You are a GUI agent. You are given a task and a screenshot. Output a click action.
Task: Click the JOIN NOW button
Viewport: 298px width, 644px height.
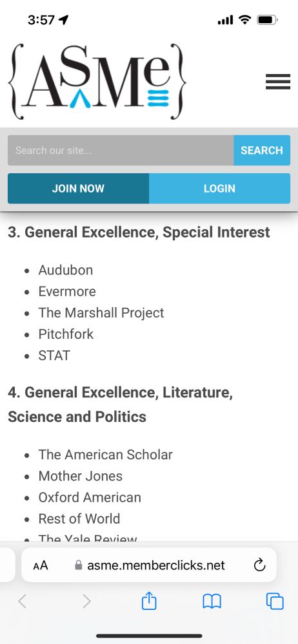[x=78, y=189]
